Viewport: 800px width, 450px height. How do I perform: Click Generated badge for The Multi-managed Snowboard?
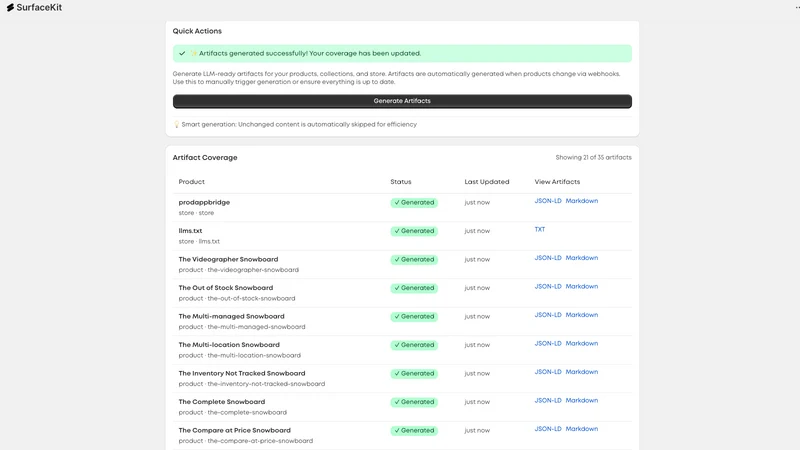point(414,317)
